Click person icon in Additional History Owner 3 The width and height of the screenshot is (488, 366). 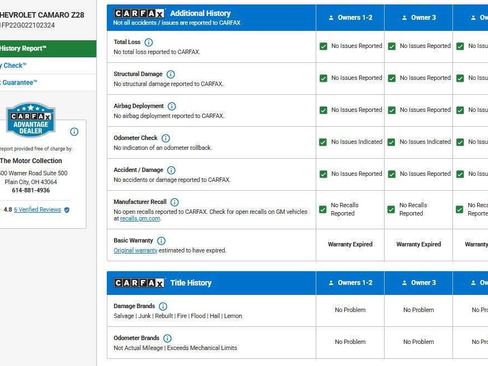pyautogui.click(x=404, y=18)
